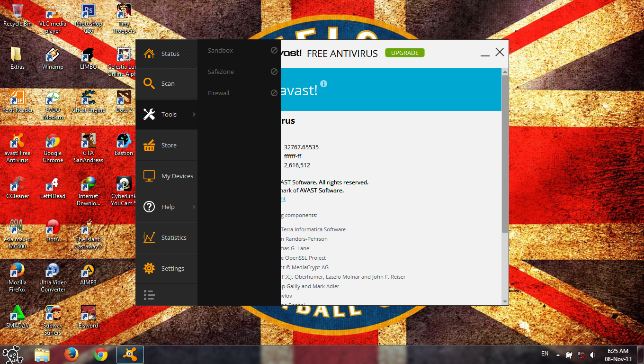Click the avast taskbar button
Screen dimensions: 644x364
(130, 355)
